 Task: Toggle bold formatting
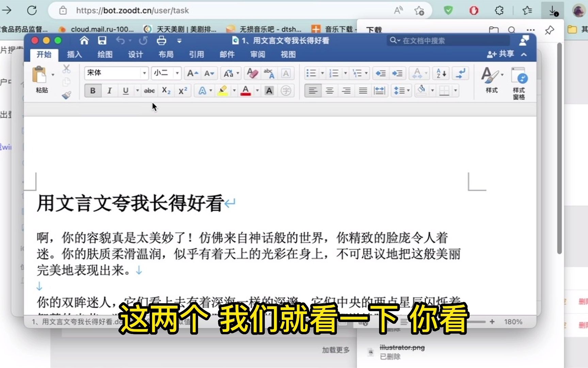(93, 91)
